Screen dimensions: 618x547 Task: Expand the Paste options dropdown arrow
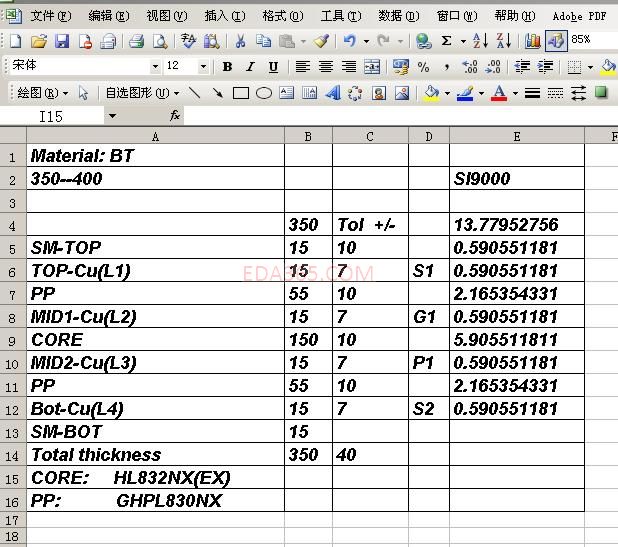click(x=303, y=41)
